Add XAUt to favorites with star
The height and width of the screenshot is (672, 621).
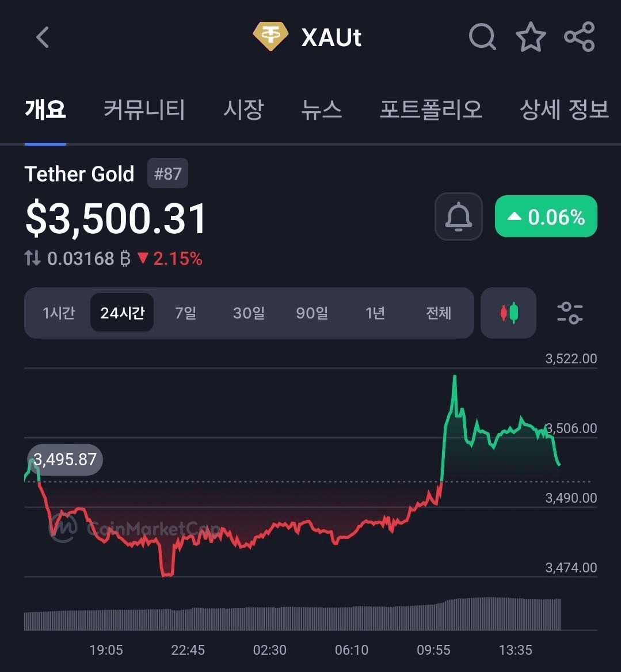(531, 37)
